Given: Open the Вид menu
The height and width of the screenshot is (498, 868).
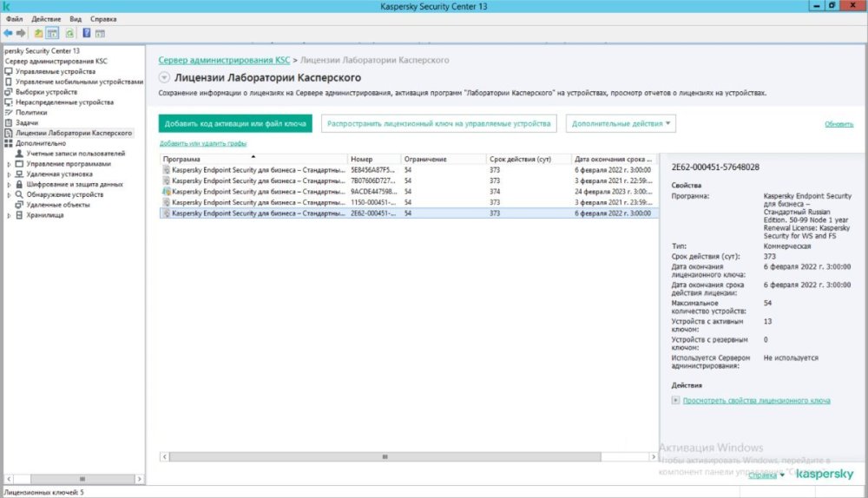Looking at the screenshot, I should (x=76, y=18).
